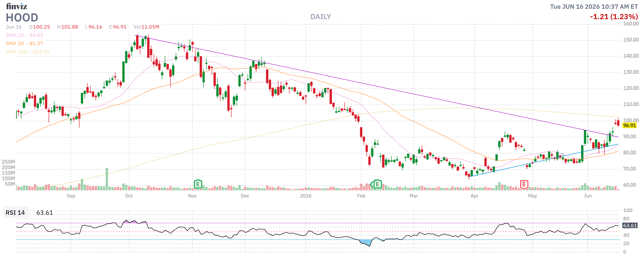Select the HOOD ticker symbol

pos(22,18)
